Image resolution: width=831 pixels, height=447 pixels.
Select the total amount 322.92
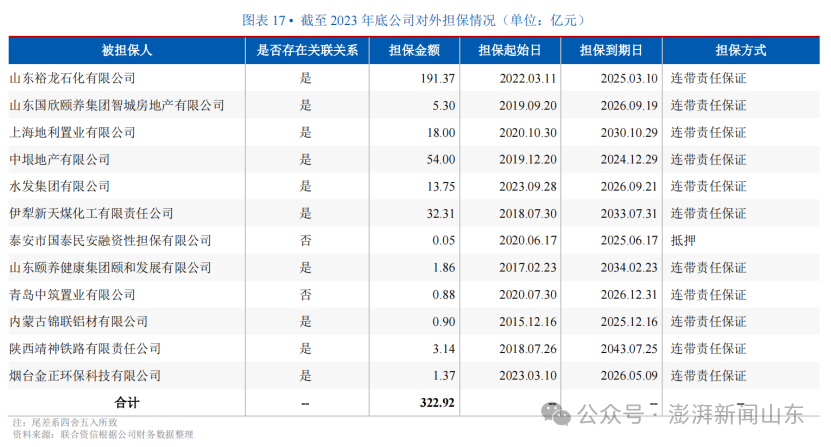click(x=437, y=403)
